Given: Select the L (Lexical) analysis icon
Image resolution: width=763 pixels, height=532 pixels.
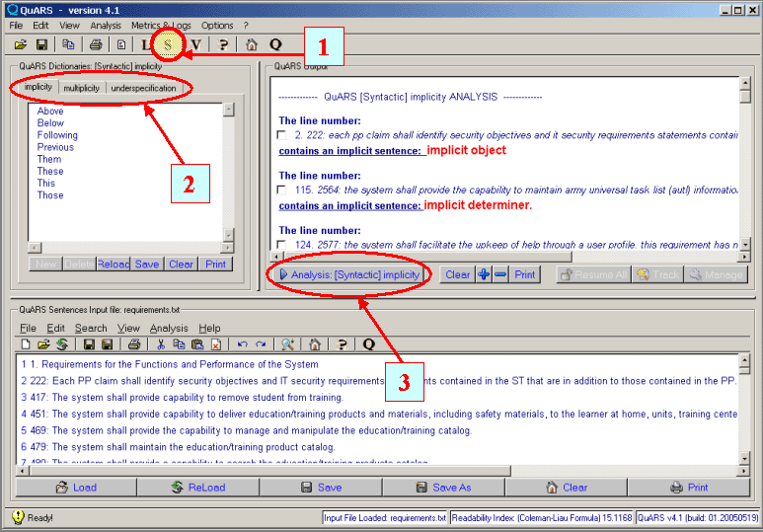Looking at the screenshot, I should (x=145, y=44).
